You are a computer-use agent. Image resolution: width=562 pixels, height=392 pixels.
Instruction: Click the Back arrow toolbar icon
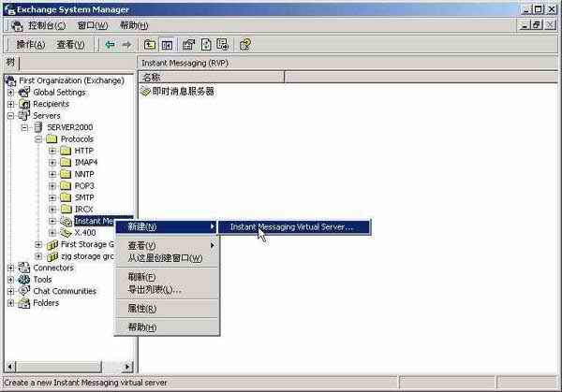[110, 45]
